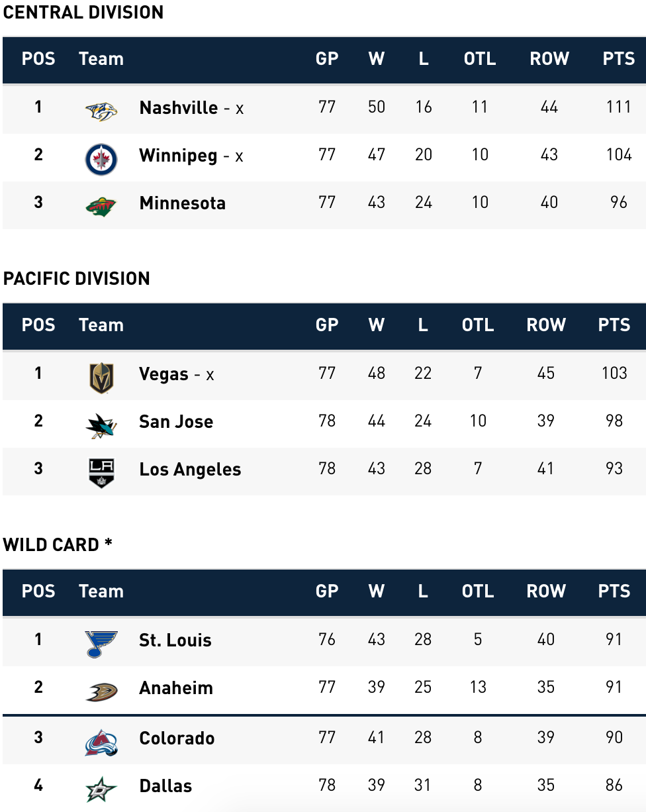Click OTL header in Central Division table
646x812 pixels.
coord(480,58)
